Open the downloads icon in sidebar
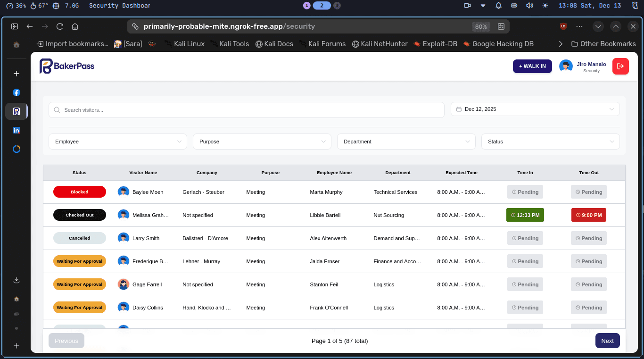The height and width of the screenshot is (359, 644). (x=17, y=280)
